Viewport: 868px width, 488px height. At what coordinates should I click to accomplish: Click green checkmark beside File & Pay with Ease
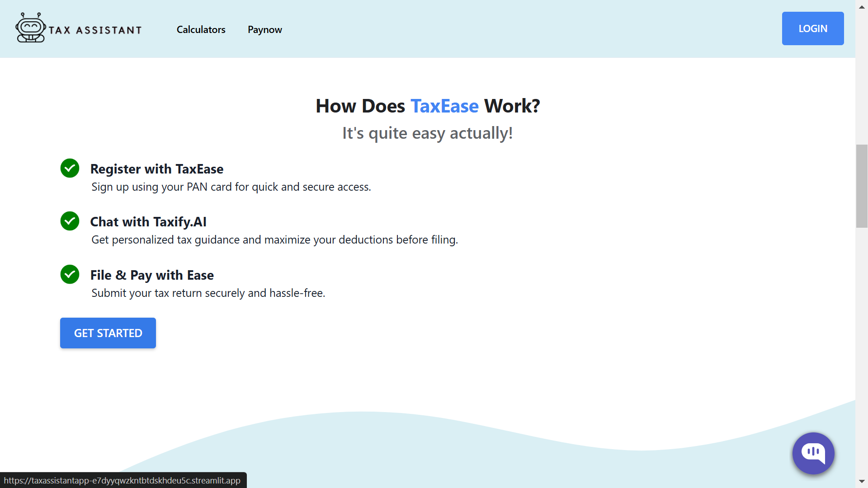coord(70,274)
